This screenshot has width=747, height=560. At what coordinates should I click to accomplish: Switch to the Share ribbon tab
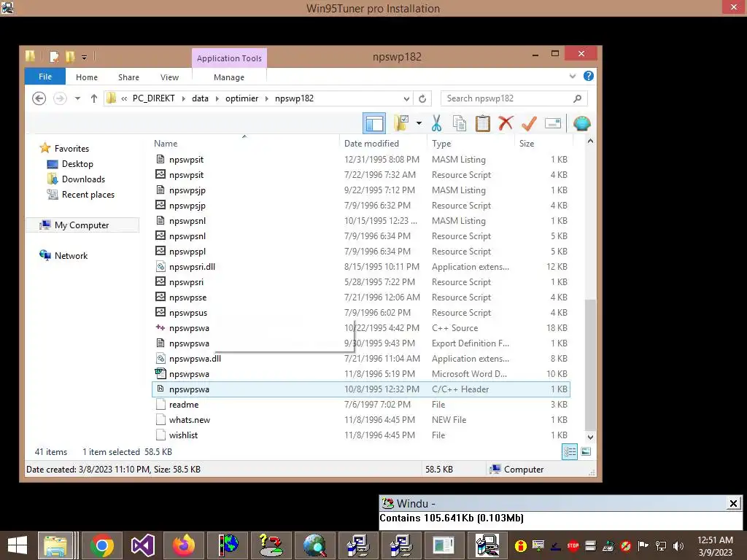click(x=128, y=77)
